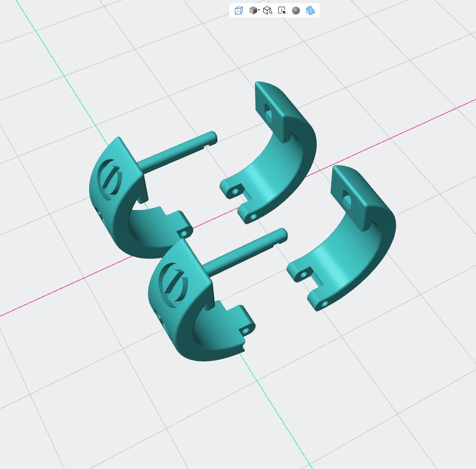Click the hole in the lower-right part's flat tab
Viewport: 476px width, 469px height.
346,198
